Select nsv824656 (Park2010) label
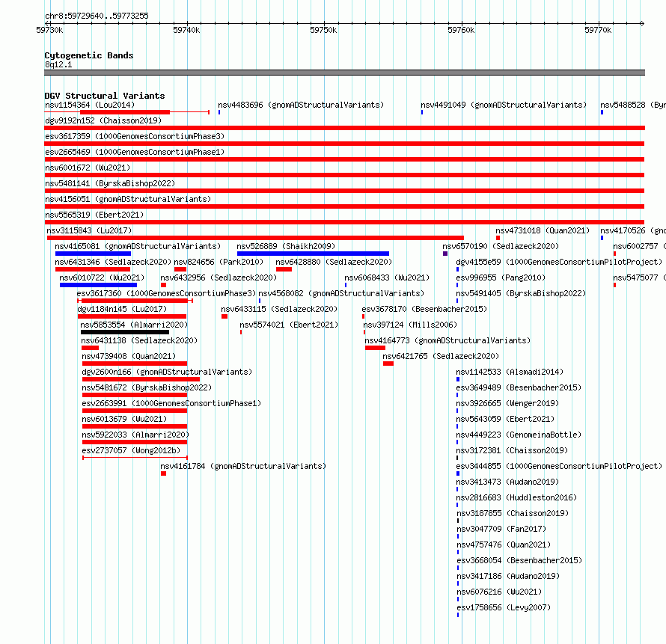The width and height of the screenshot is (666, 644). (x=219, y=262)
